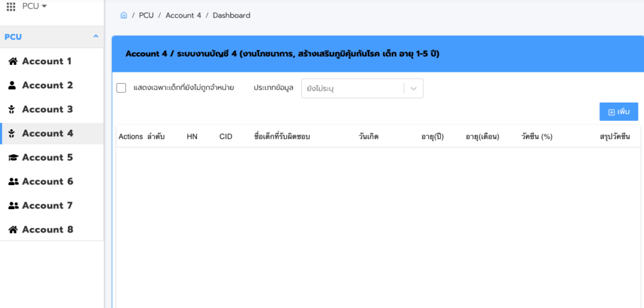Open Account 4 in the sidebar
Screen dimensions: 644x308
[x=47, y=134]
